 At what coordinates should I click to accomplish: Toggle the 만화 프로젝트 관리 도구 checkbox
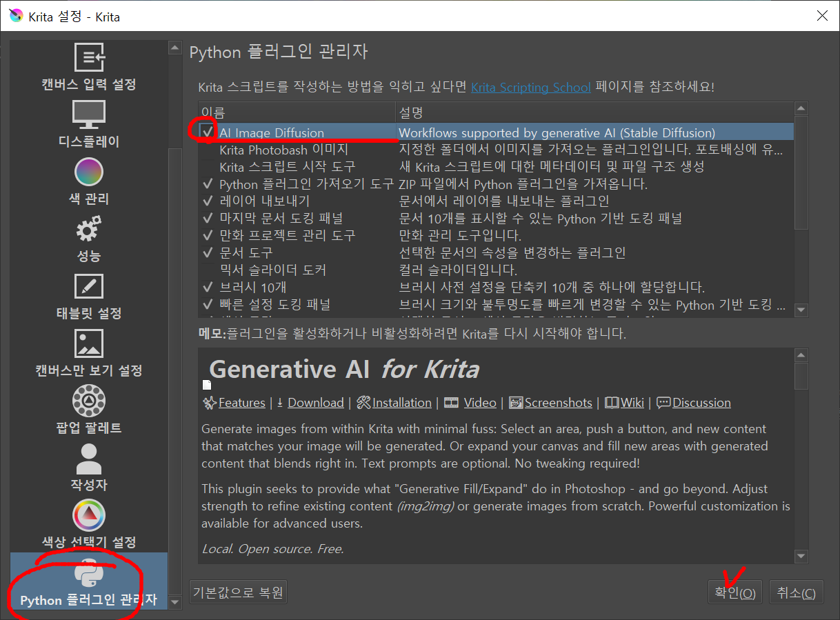coord(208,235)
